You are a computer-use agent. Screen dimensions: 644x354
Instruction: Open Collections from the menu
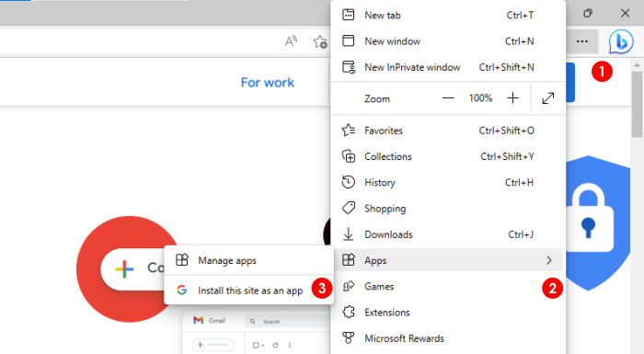448,156
